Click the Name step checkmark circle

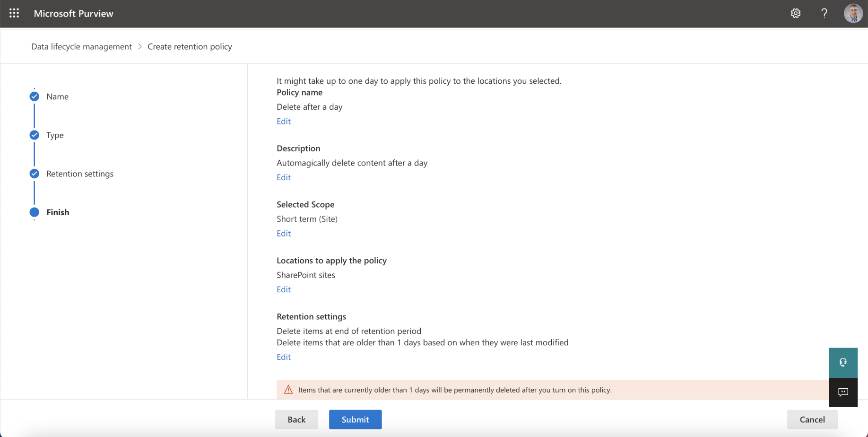[35, 96]
